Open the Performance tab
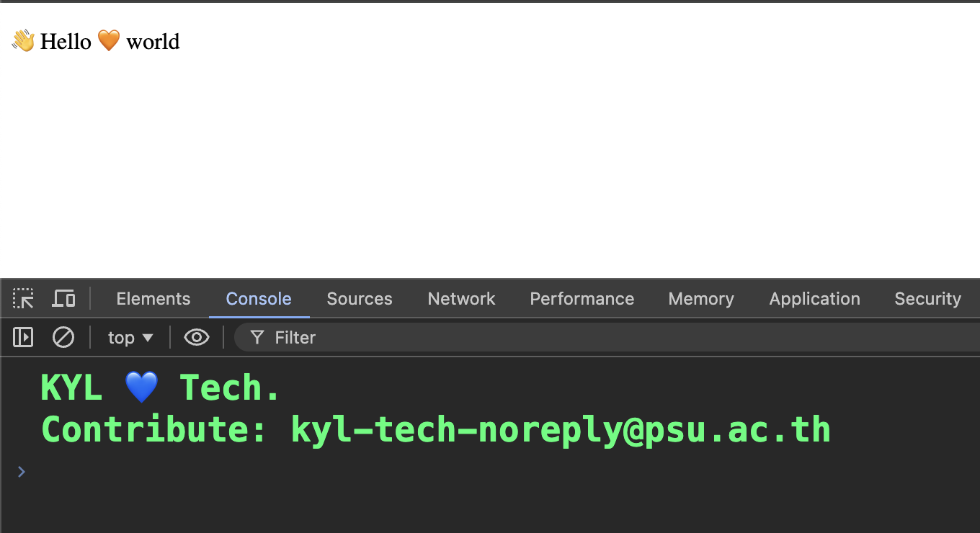980x533 pixels. [x=582, y=299]
